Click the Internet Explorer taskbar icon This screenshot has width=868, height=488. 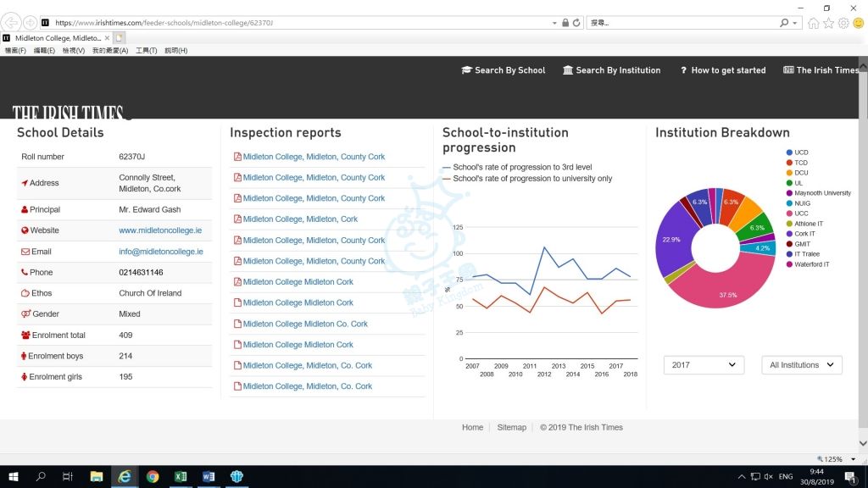click(x=125, y=476)
